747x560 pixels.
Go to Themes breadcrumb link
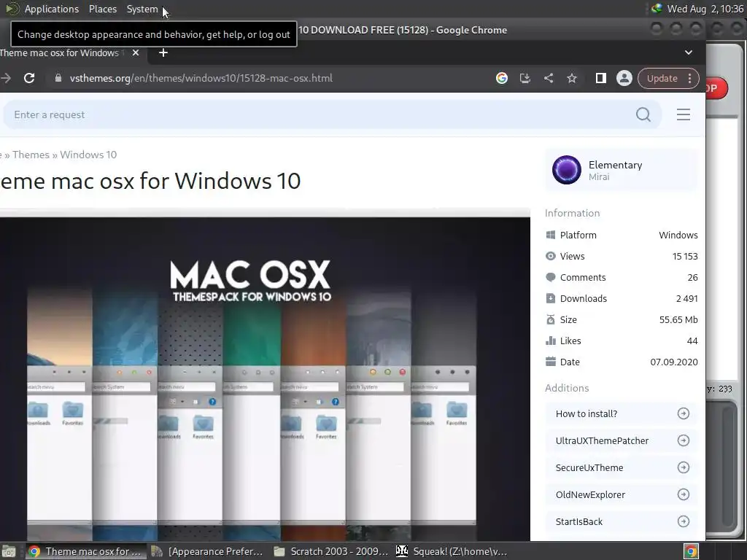31,155
